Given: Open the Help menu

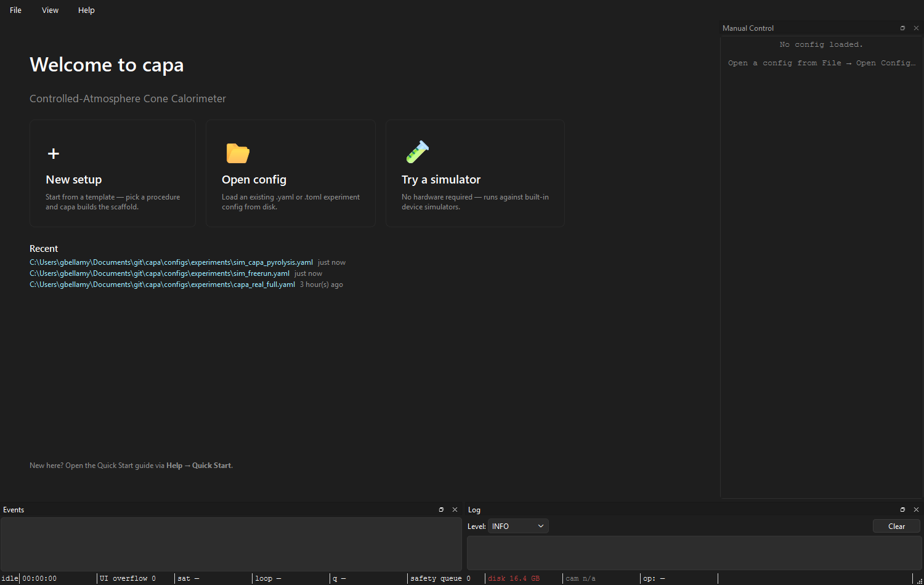Looking at the screenshot, I should click(x=86, y=10).
